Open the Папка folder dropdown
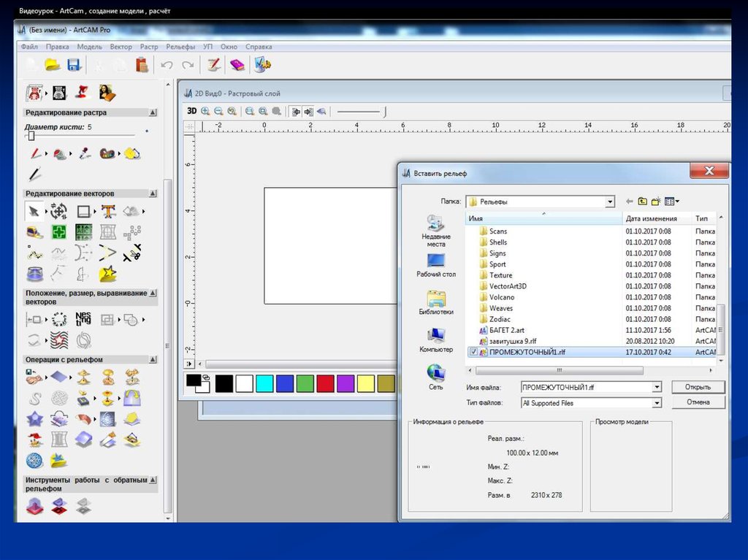Screen dimensions: 748x560 pyautogui.click(x=609, y=202)
